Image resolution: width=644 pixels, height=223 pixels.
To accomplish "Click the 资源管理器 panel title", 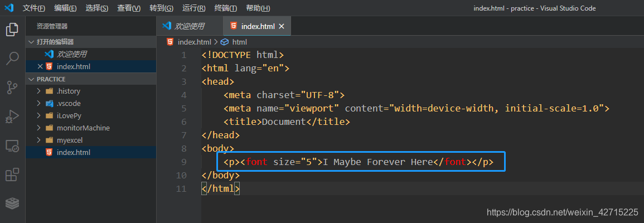I will point(52,26).
